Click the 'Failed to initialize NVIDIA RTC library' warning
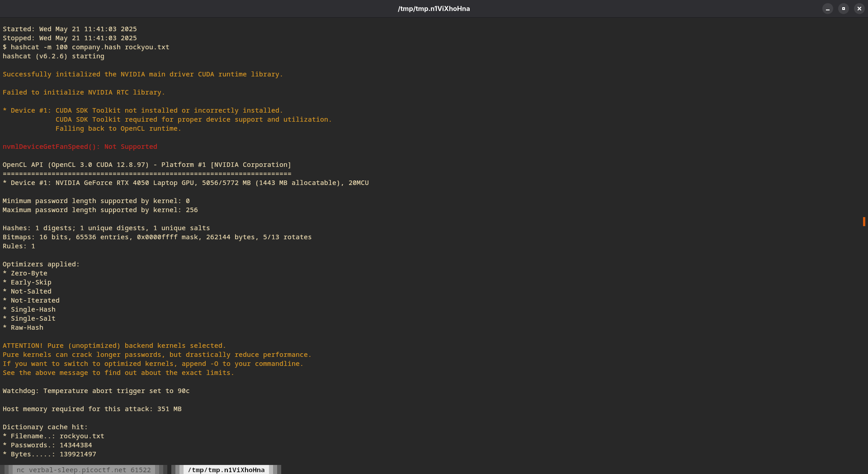868x474 pixels. pyautogui.click(x=84, y=92)
